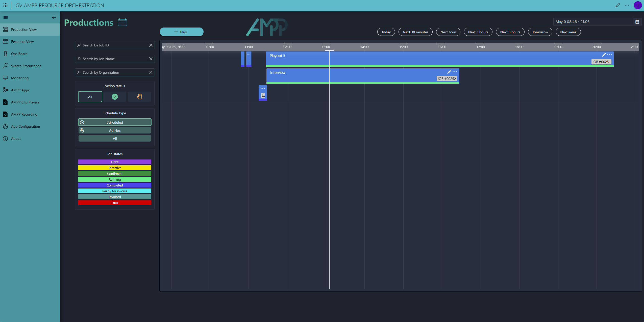Show Next week range

(568, 32)
